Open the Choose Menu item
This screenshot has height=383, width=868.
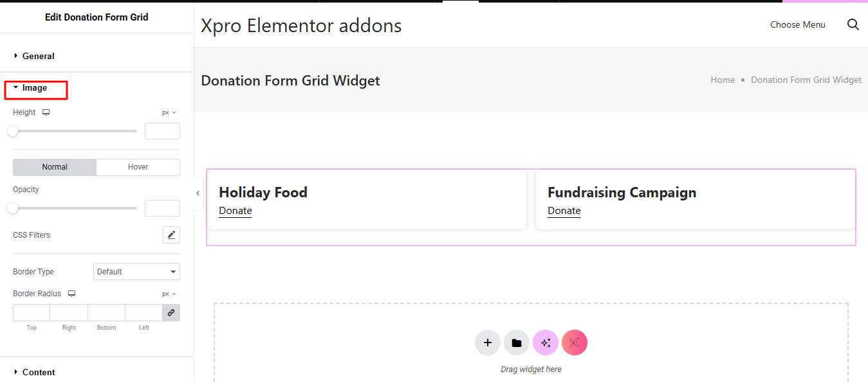pyautogui.click(x=797, y=24)
